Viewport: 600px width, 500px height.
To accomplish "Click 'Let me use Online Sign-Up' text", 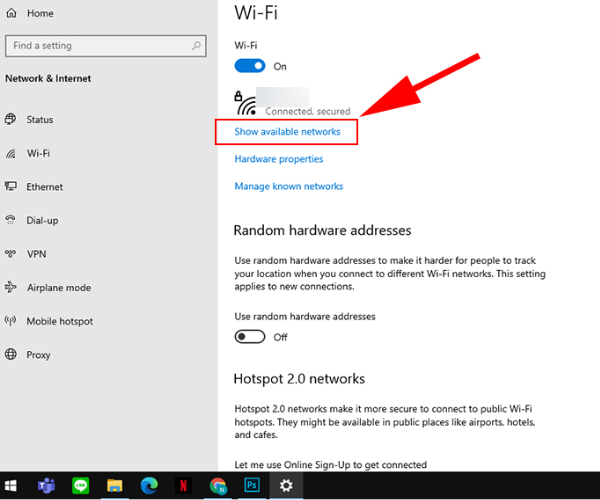I will 330,465.
